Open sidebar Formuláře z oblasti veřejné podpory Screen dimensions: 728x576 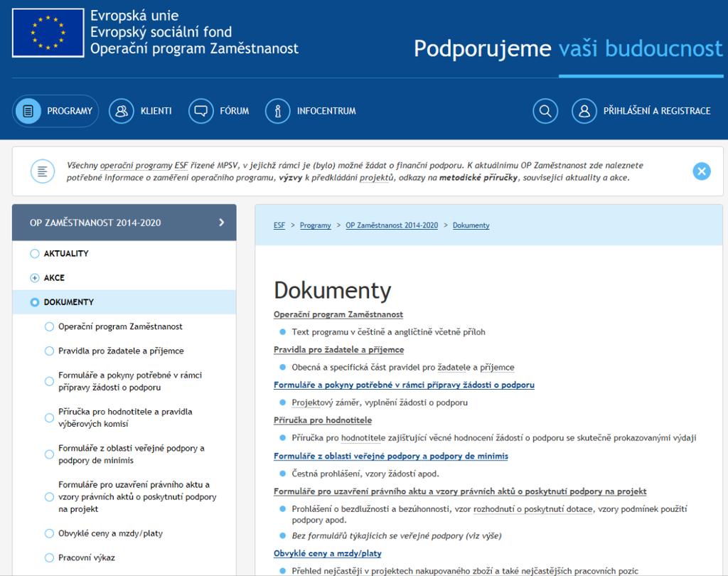(132, 454)
